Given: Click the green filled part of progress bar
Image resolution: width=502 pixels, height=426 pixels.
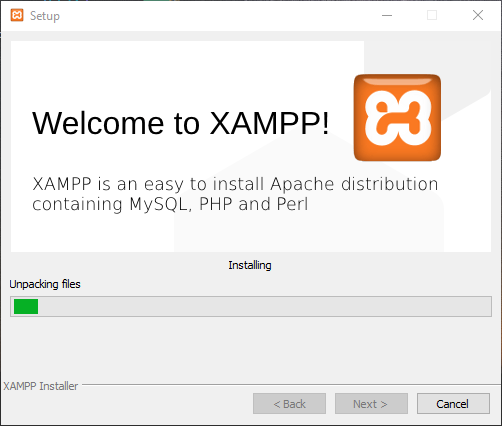Looking at the screenshot, I should [x=26, y=306].
